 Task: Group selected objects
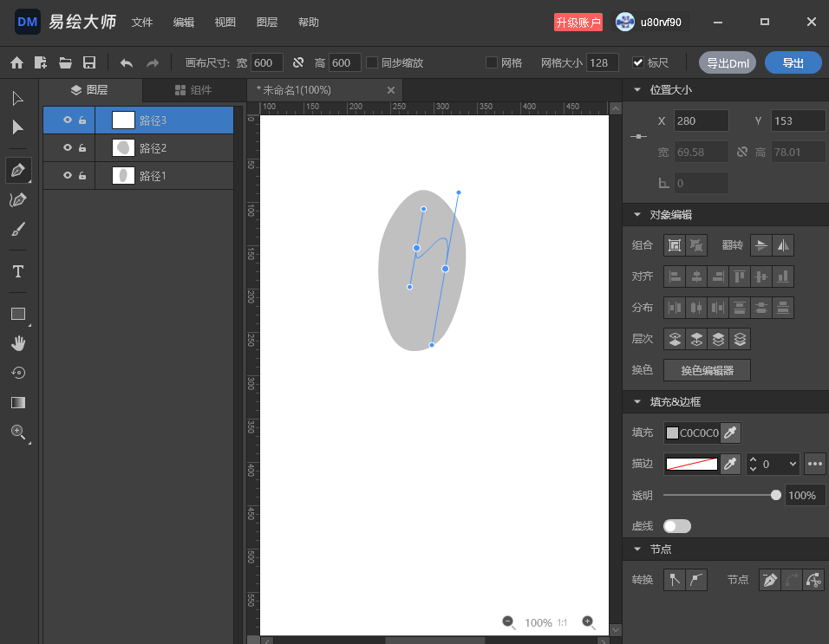675,245
